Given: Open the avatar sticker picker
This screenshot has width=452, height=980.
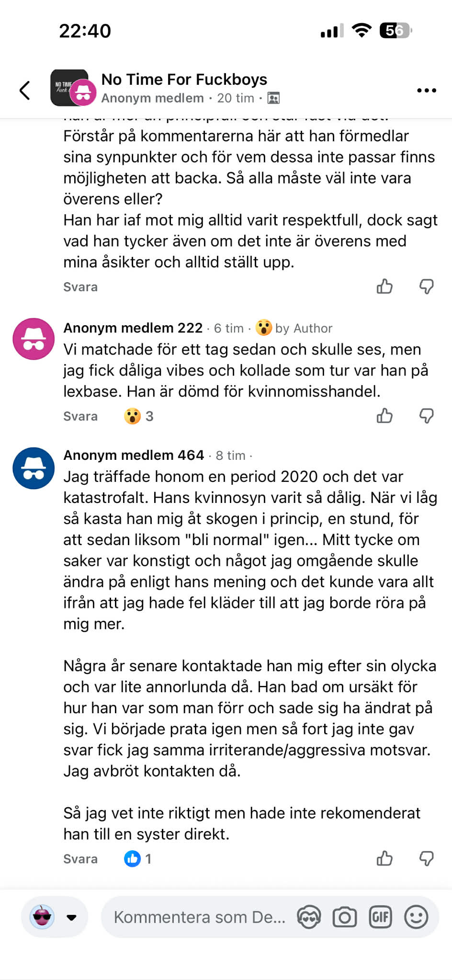Looking at the screenshot, I should (x=309, y=917).
